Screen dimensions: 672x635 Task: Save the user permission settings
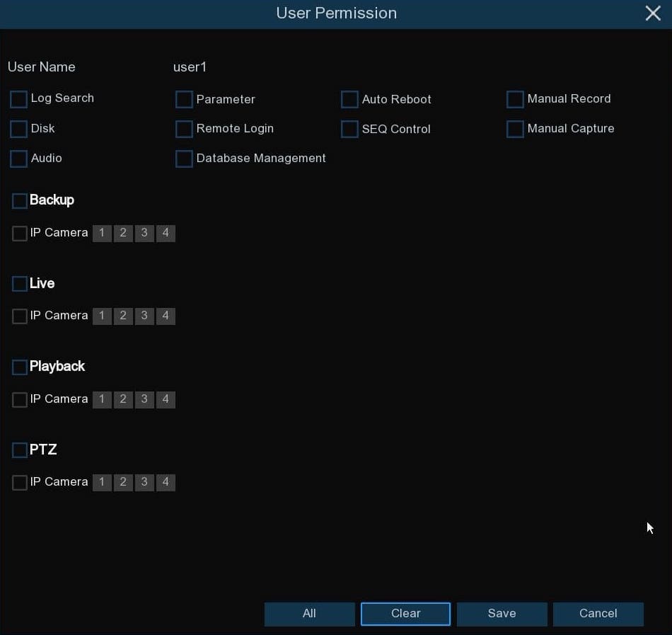click(502, 614)
